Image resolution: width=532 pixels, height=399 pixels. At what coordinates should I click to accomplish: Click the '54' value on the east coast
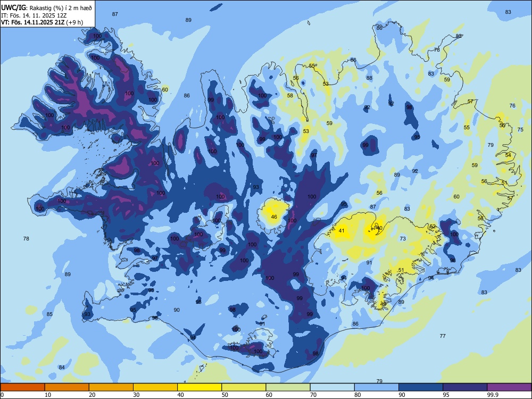tap(508, 155)
